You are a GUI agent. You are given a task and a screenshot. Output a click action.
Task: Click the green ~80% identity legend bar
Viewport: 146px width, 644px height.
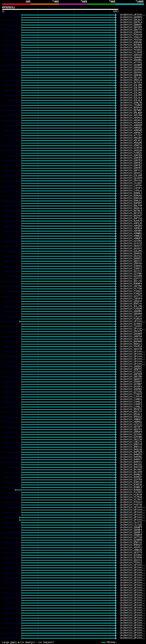[x=101, y=4]
